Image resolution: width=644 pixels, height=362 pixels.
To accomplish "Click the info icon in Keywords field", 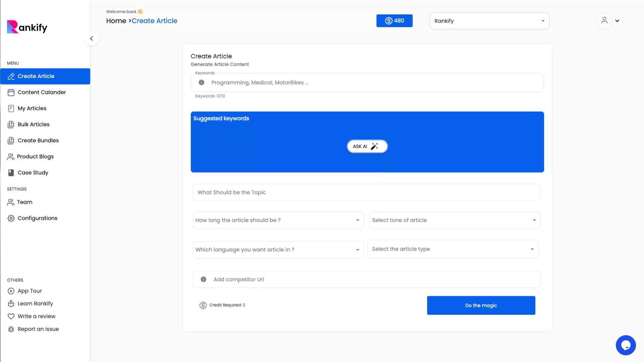I will click(201, 82).
